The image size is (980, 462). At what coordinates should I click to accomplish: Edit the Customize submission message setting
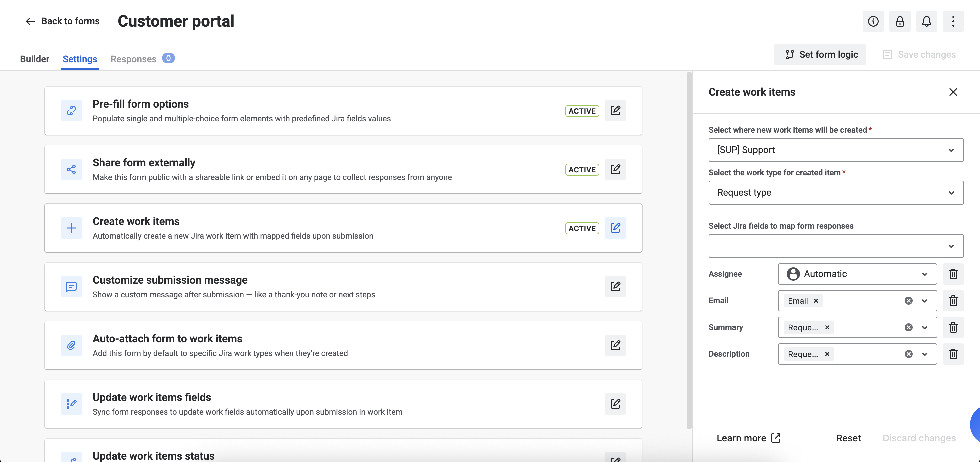(615, 287)
